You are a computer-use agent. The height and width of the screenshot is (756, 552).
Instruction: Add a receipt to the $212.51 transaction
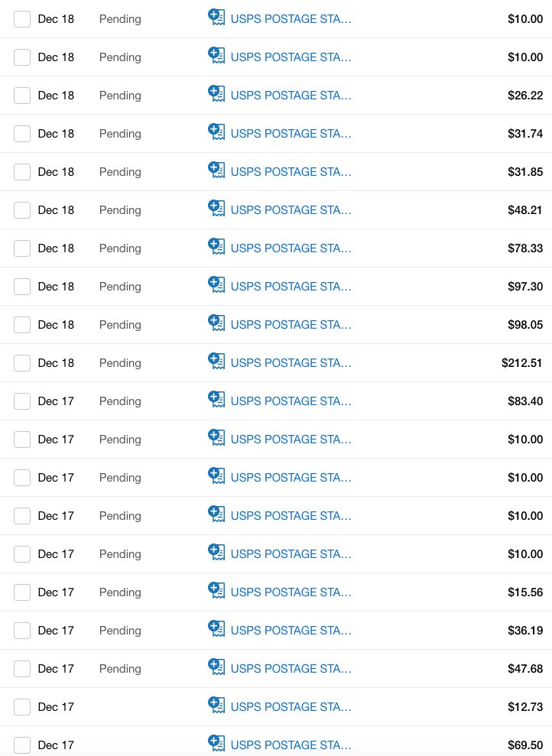tap(216, 361)
